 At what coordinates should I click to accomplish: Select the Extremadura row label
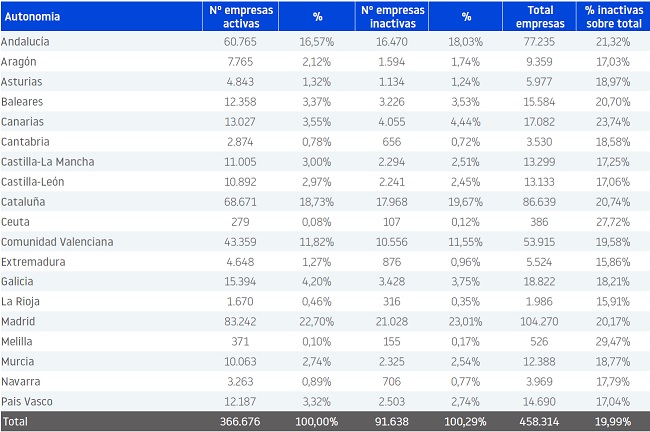click(x=33, y=262)
